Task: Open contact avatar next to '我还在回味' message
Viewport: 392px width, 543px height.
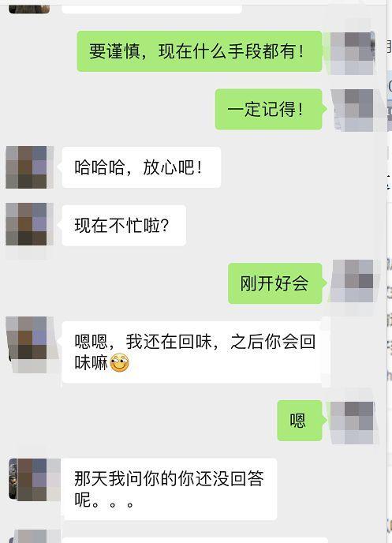Action: pos(29,344)
